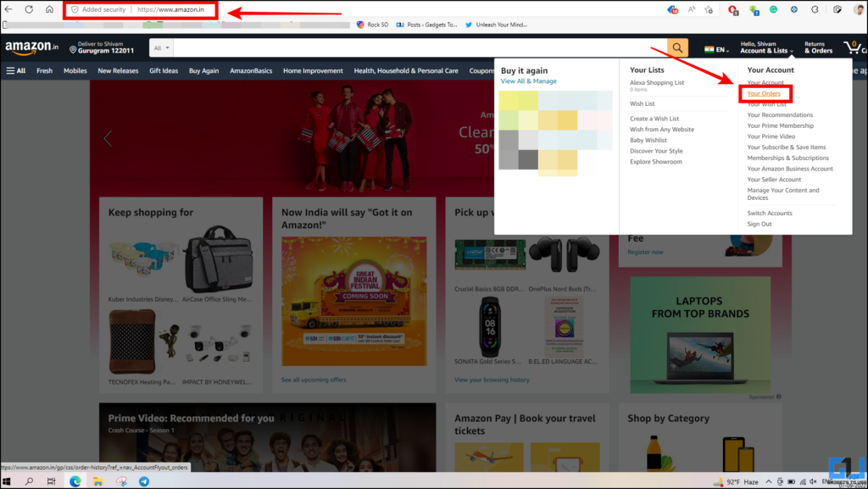Click the browser address bar URL

point(170,9)
